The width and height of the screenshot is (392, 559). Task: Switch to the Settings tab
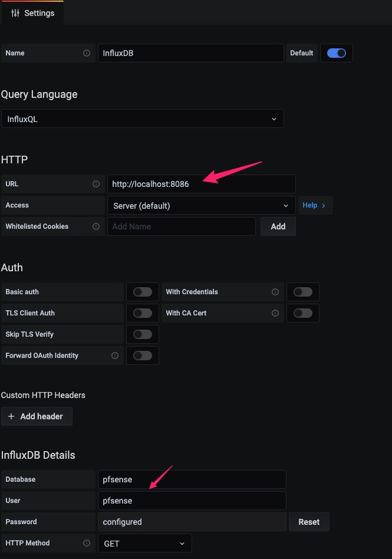32,13
